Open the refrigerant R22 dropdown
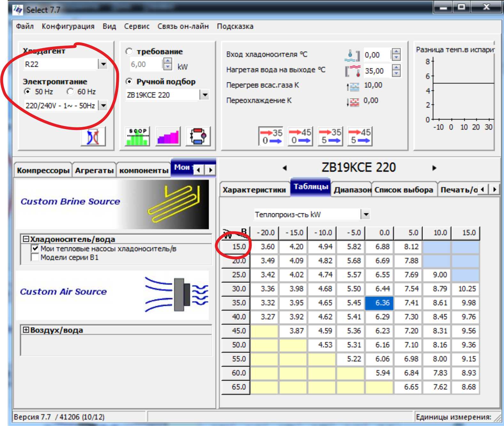This screenshot has width=504, height=426. (103, 64)
